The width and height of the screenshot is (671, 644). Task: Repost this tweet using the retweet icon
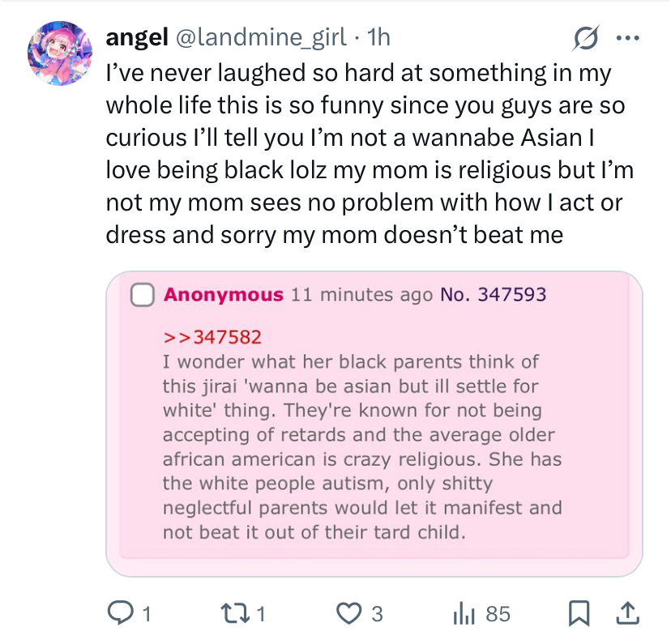click(234, 613)
